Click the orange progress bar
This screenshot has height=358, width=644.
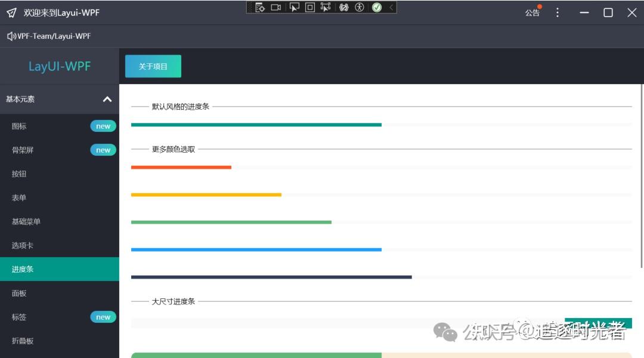click(181, 166)
